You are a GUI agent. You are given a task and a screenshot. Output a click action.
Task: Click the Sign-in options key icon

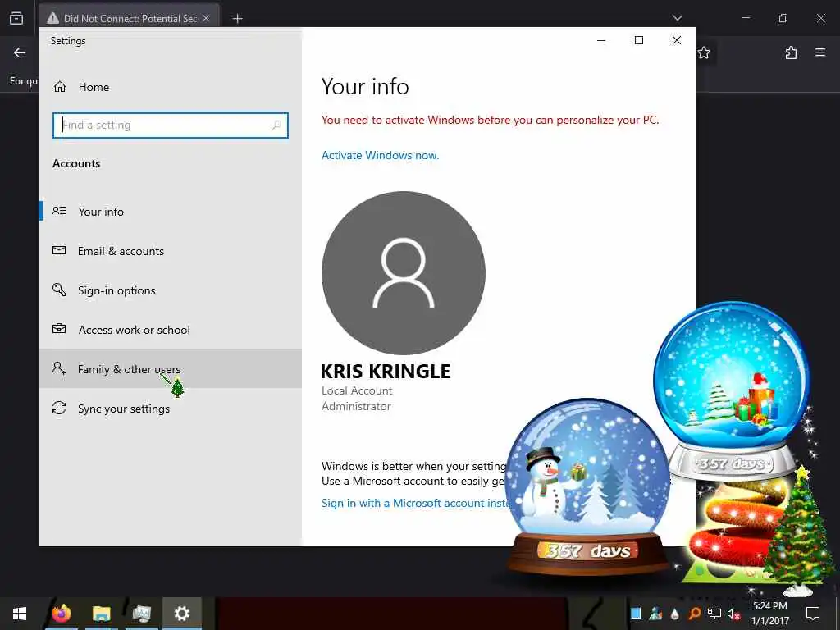(x=59, y=290)
